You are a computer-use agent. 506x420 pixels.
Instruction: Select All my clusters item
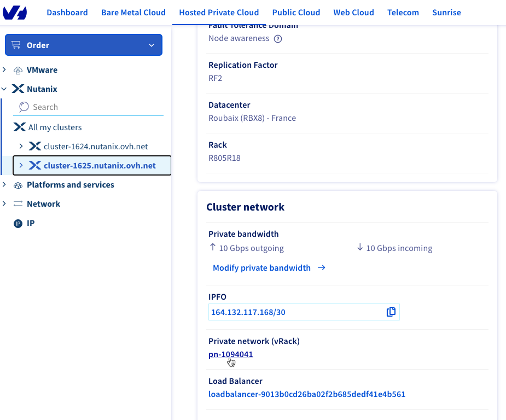(x=55, y=127)
